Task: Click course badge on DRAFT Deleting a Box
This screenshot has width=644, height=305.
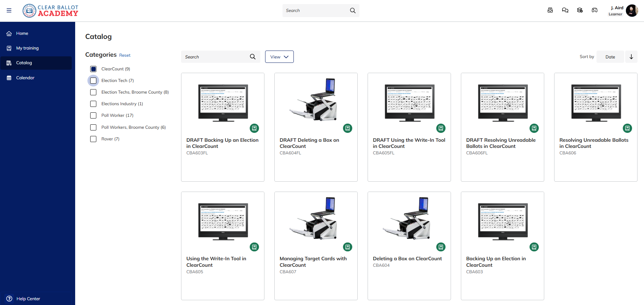Action: pyautogui.click(x=347, y=128)
